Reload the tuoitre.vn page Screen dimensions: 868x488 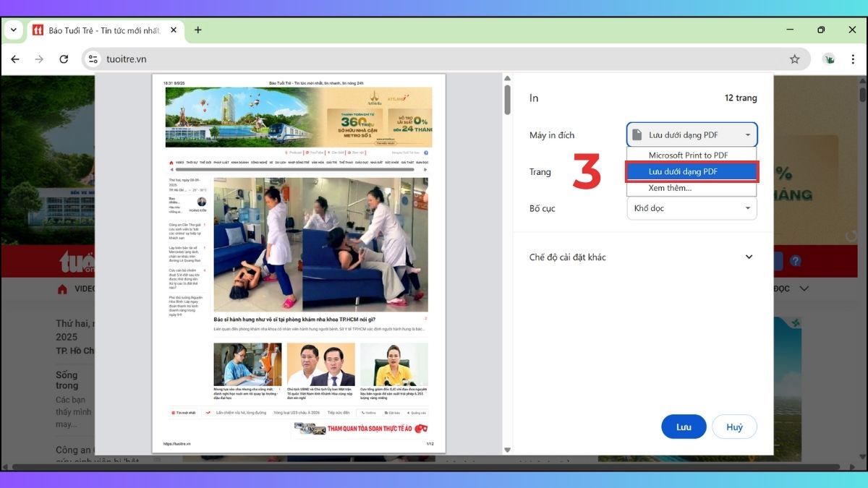coord(64,59)
